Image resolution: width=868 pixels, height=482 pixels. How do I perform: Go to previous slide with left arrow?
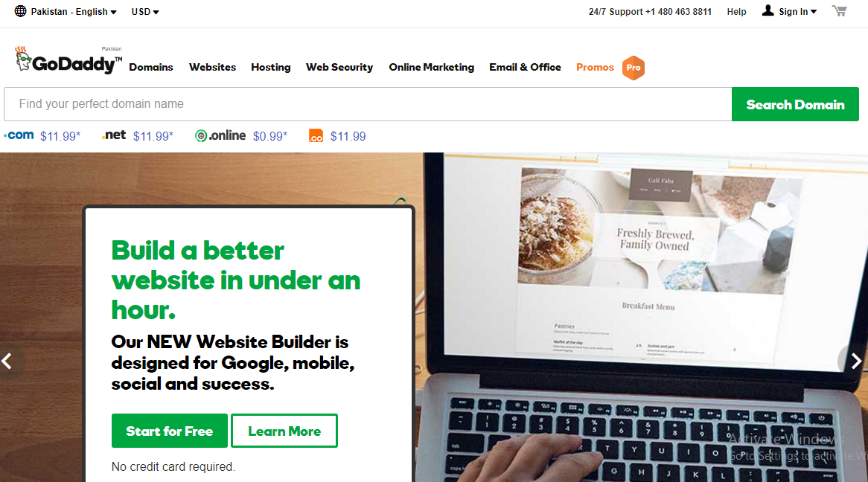pos(7,361)
